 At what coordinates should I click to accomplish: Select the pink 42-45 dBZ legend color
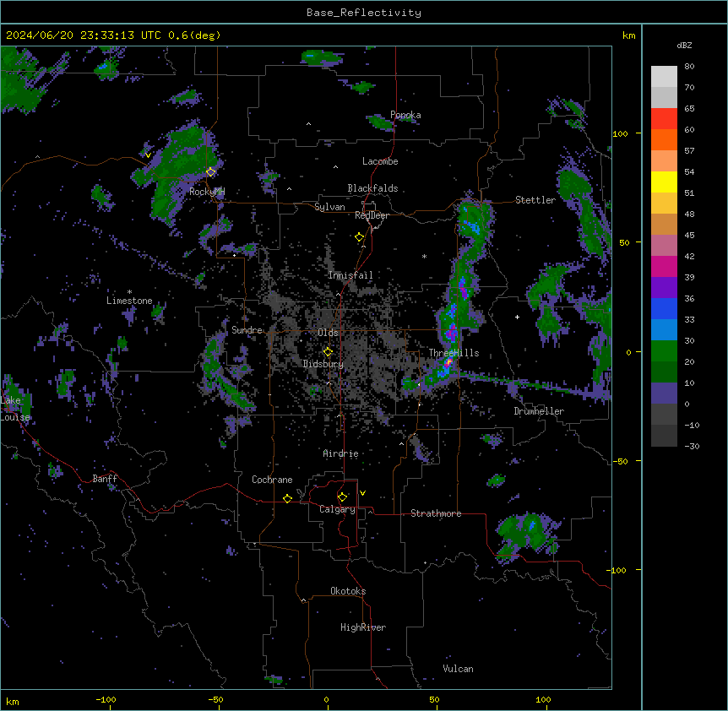click(664, 245)
